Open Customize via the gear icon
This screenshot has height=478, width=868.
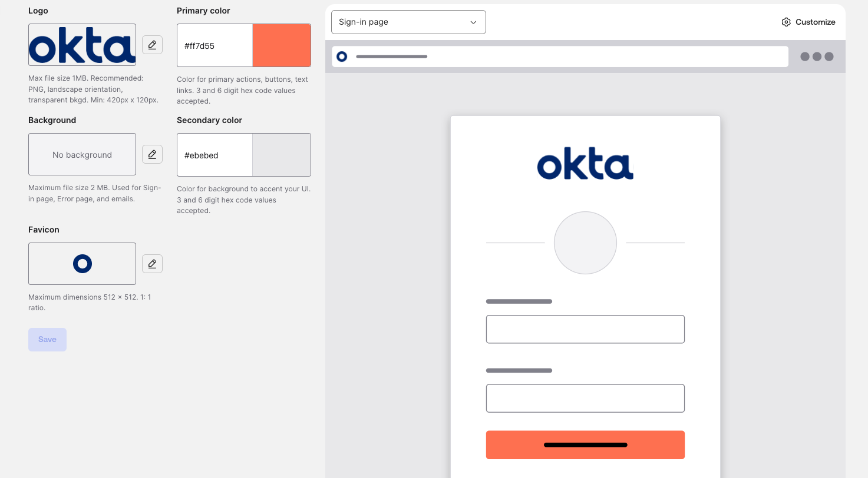point(786,22)
